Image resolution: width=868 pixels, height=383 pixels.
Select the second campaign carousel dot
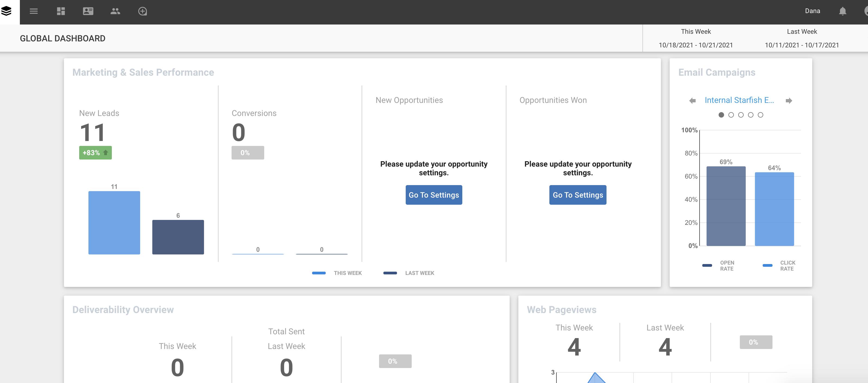(731, 115)
